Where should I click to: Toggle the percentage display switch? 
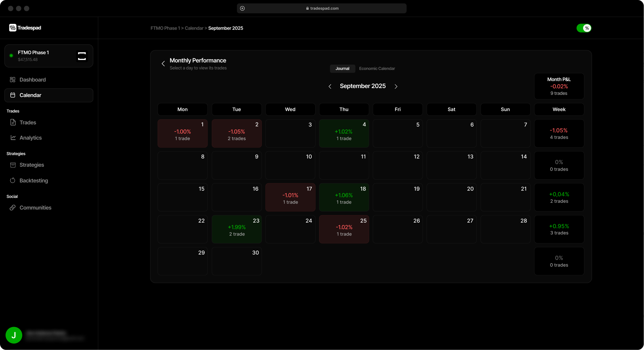(584, 28)
